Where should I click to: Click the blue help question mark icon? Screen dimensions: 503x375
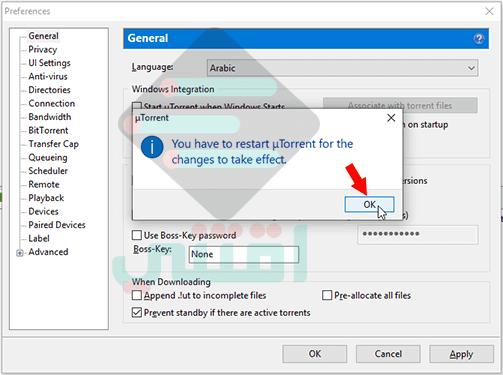479,39
